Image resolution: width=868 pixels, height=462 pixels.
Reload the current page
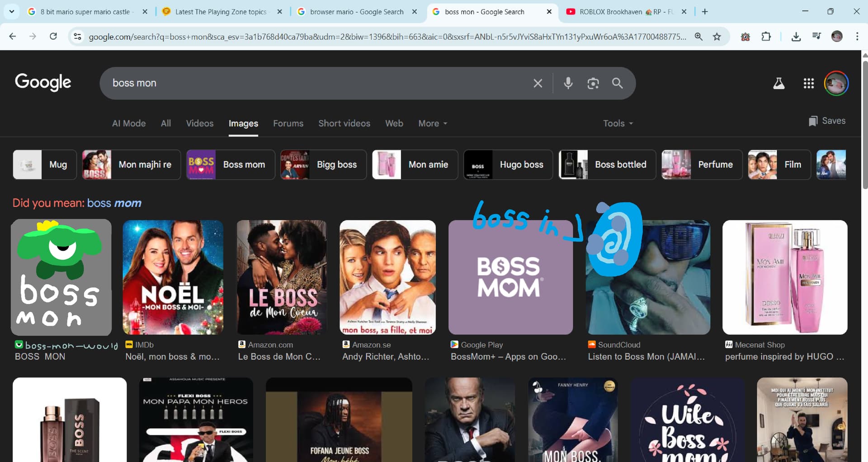pyautogui.click(x=53, y=37)
